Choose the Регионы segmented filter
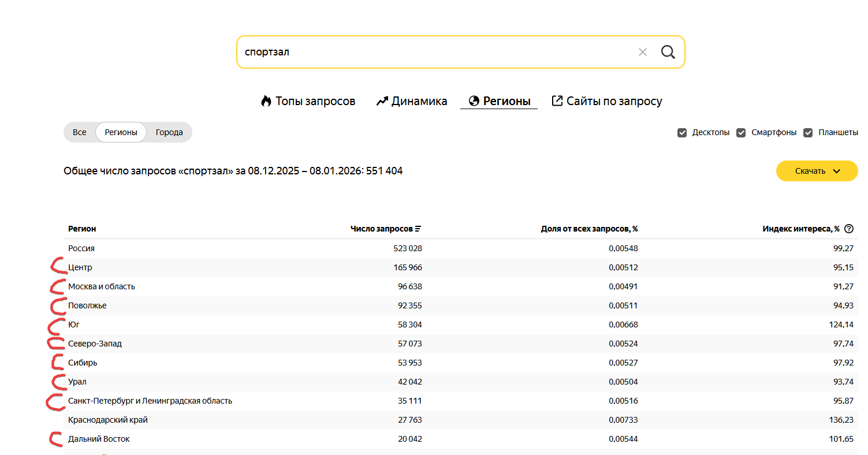 [x=121, y=132]
